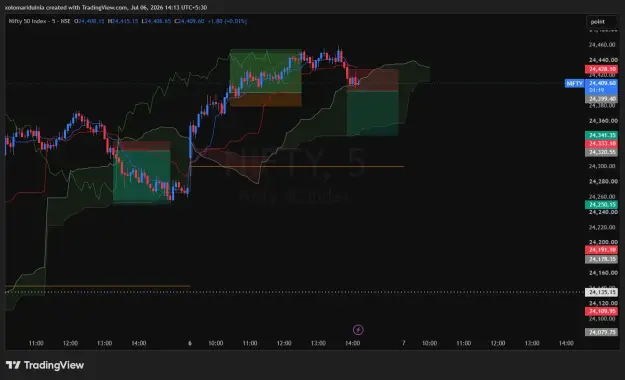Open the 'point' price scale unit selector
This screenshot has width=625, height=380.
[602, 22]
